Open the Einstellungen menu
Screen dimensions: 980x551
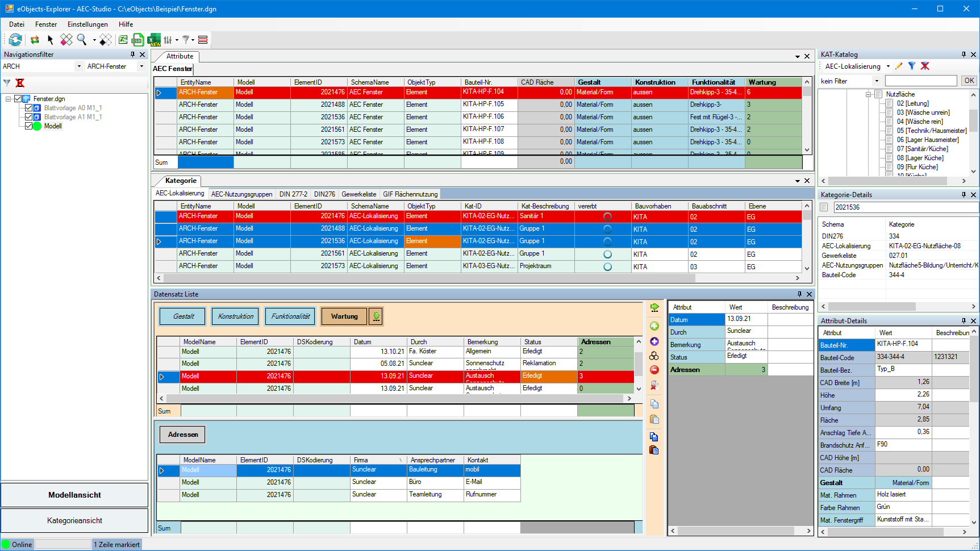click(x=87, y=24)
